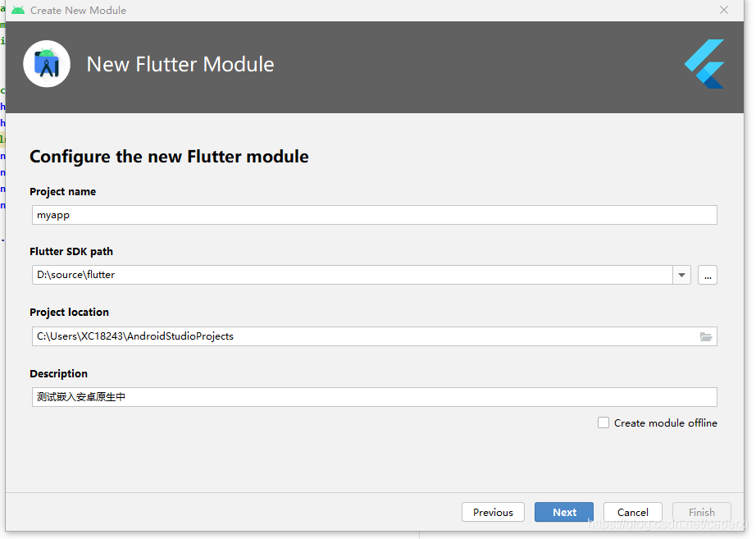The width and height of the screenshot is (756, 539).
Task: Click the Android icon in the title bar
Action: 18,10
